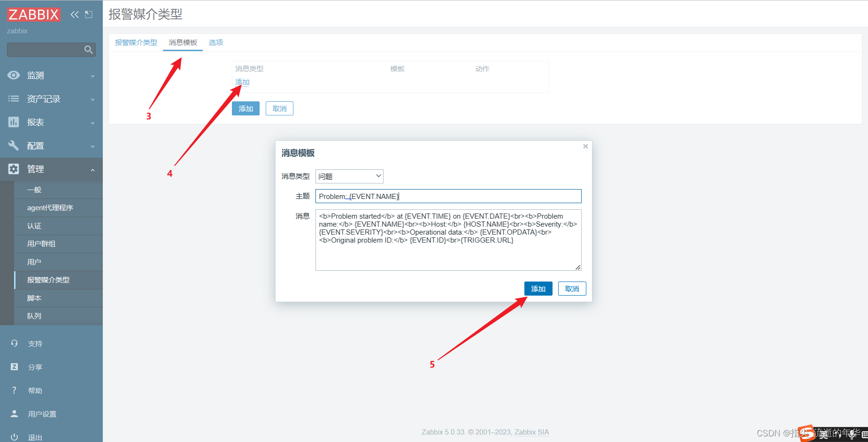Open 认证 menu item
Image resolution: width=868 pixels, height=442 pixels.
[58, 226]
